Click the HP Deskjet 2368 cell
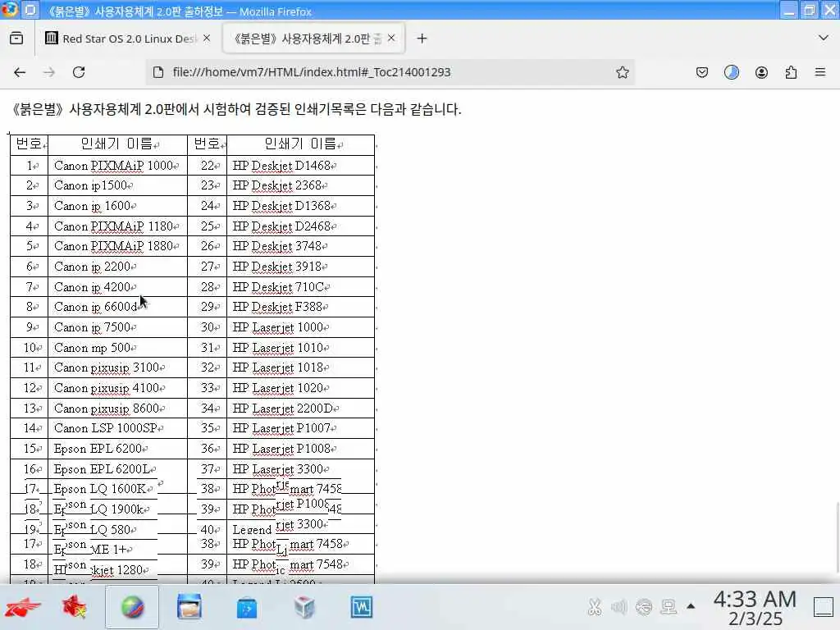This screenshot has width=840, height=630. pos(300,185)
